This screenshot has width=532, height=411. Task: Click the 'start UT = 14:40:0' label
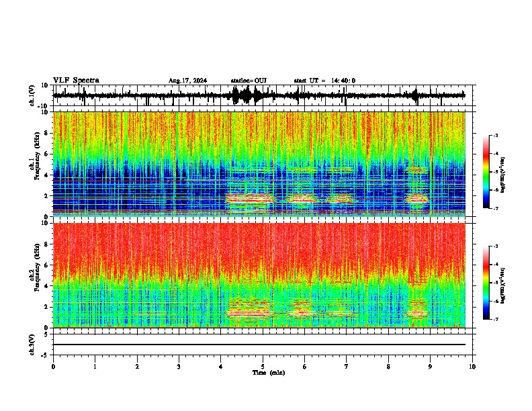(x=324, y=81)
